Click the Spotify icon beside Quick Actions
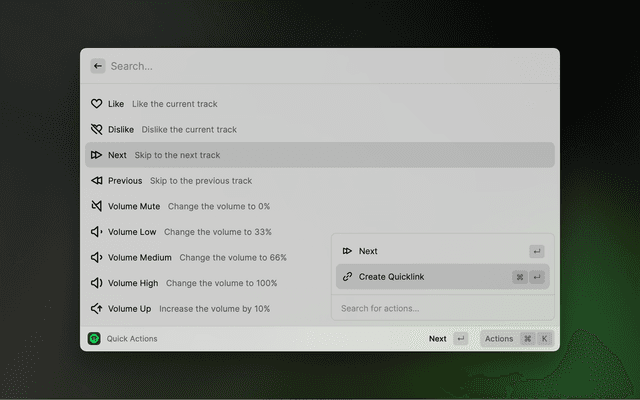 pos(94,339)
